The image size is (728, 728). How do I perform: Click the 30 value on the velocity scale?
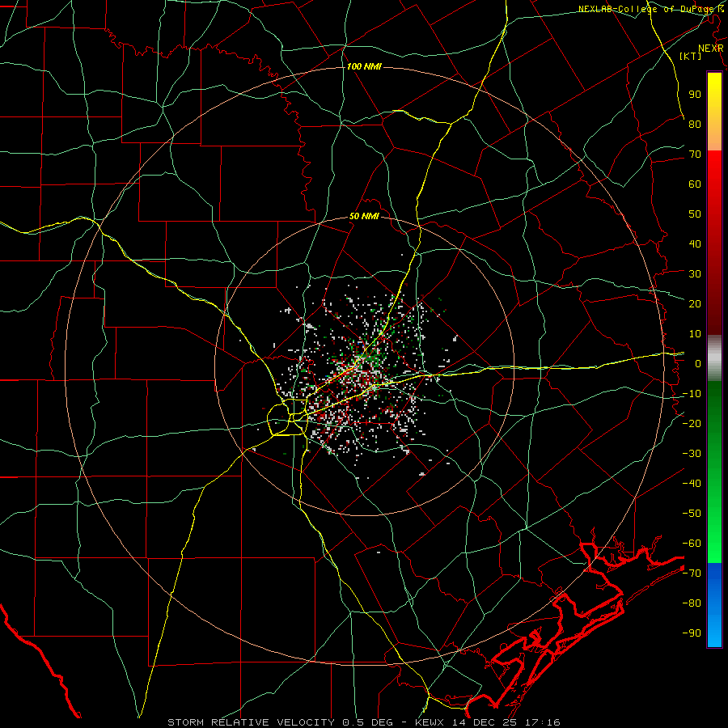tap(695, 274)
